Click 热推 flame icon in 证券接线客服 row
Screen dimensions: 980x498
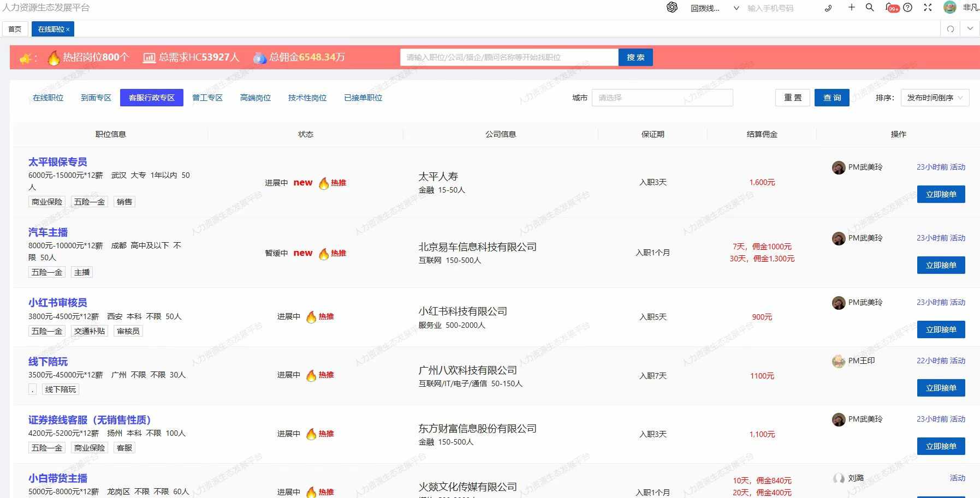point(311,434)
